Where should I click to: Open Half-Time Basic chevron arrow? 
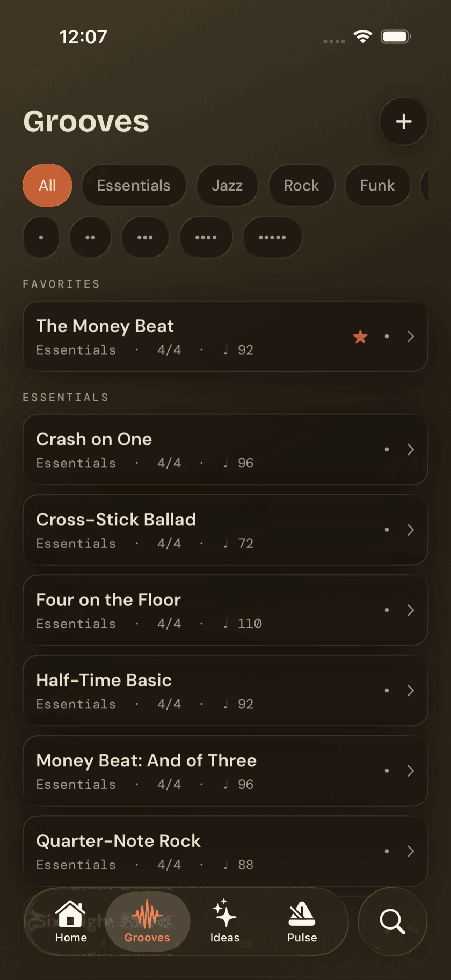tap(411, 690)
